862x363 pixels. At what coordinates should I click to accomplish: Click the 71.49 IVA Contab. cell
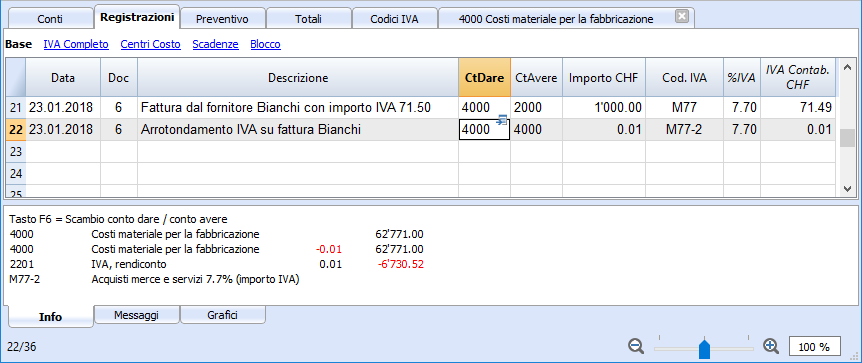(798, 108)
